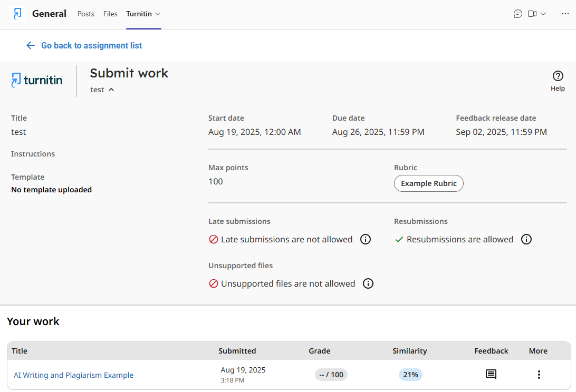
Task: Click the More column header
Action: pyautogui.click(x=538, y=351)
